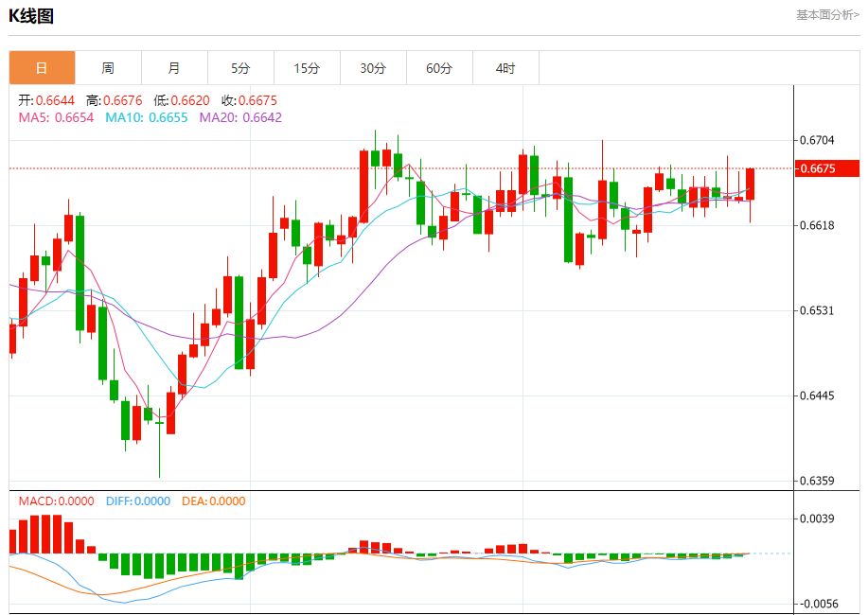Viewport: 868px width, 615px height.
Task: Click the DEA:0.0000 indicator label
Action: tap(214, 501)
